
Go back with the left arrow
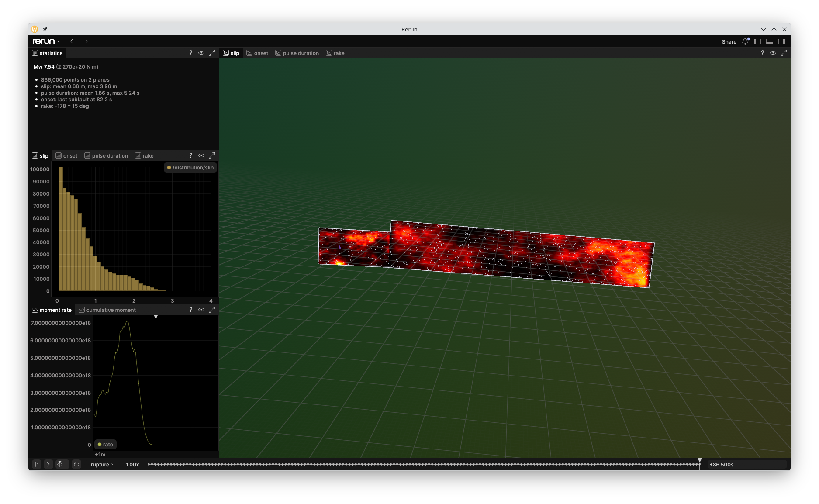(x=73, y=41)
